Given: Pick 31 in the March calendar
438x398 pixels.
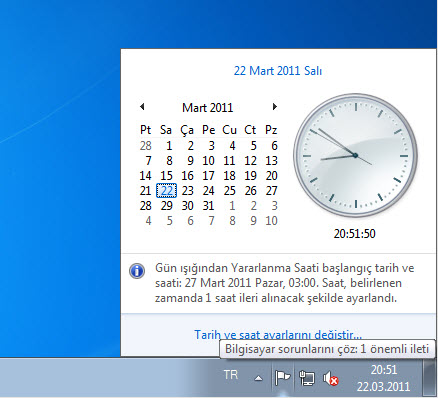Looking at the screenshot, I should 208,206.
